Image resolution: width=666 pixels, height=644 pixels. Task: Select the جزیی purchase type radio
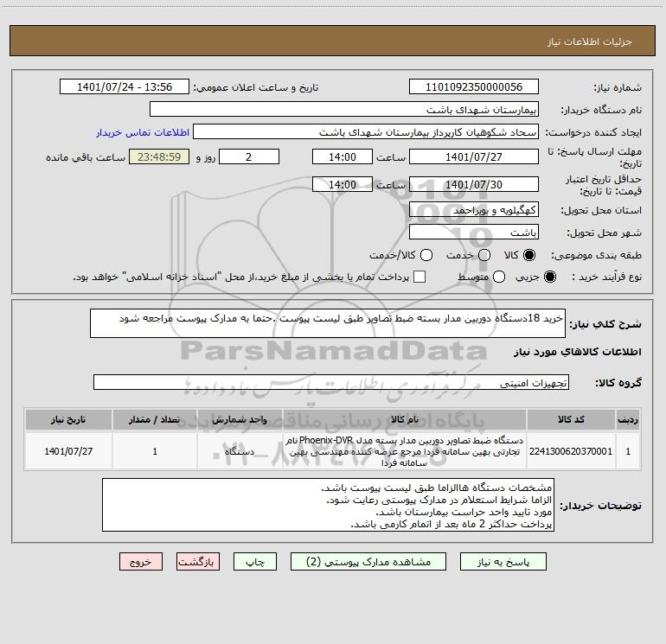[550, 277]
